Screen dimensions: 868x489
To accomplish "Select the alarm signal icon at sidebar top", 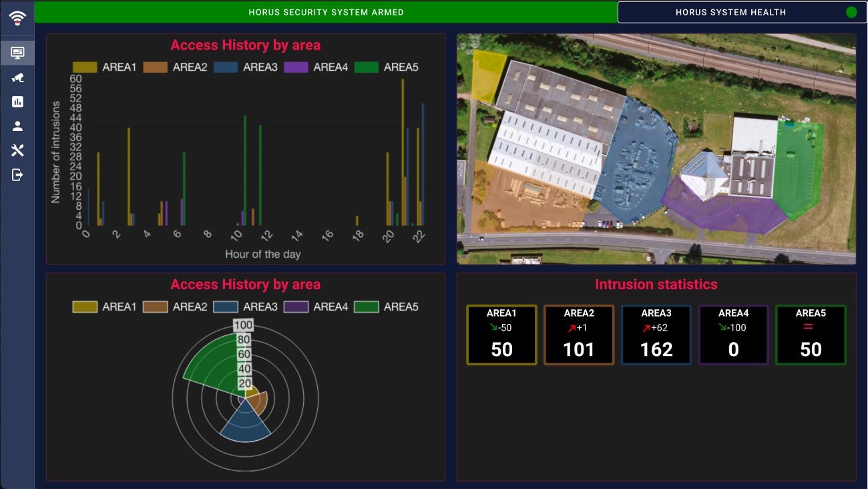I will 18,18.
